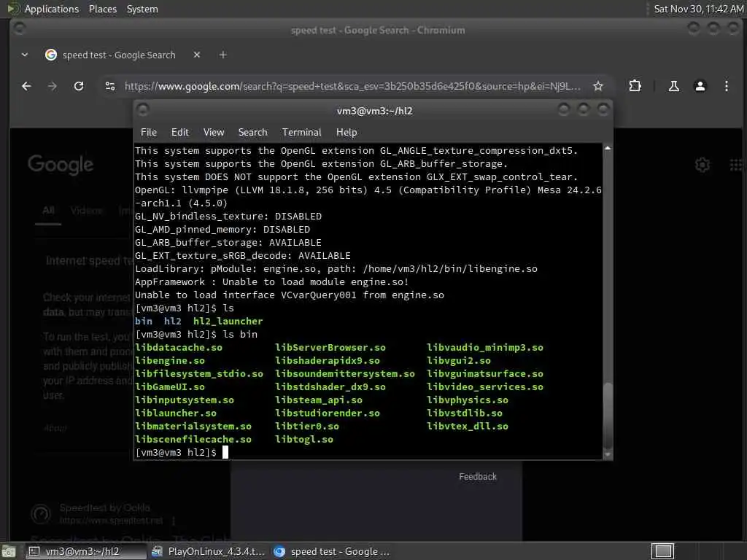
Task: Click the blue bin directory in the ls output
Action: point(144,322)
